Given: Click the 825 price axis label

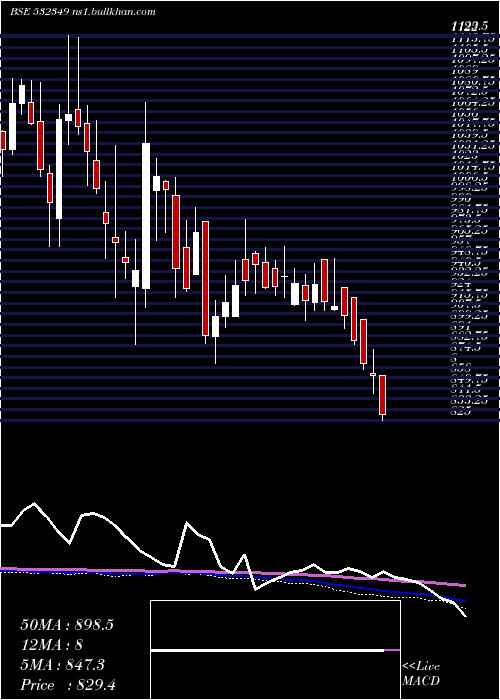Looking at the screenshot, I should click(461, 413).
